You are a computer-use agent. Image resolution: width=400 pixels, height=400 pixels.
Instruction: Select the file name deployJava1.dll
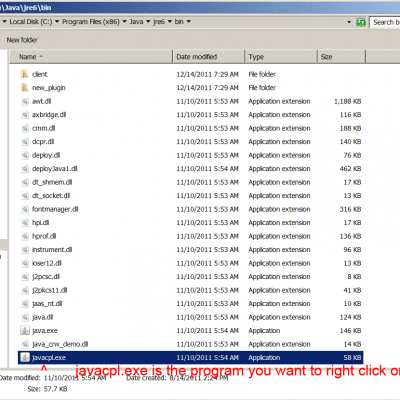55,169
